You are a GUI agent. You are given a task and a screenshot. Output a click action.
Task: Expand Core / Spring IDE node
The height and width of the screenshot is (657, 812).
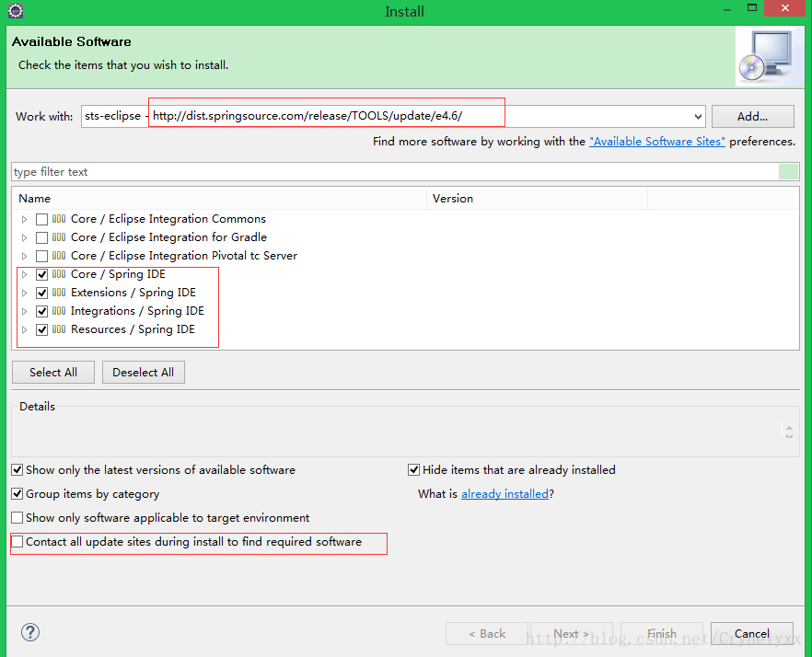click(24, 274)
